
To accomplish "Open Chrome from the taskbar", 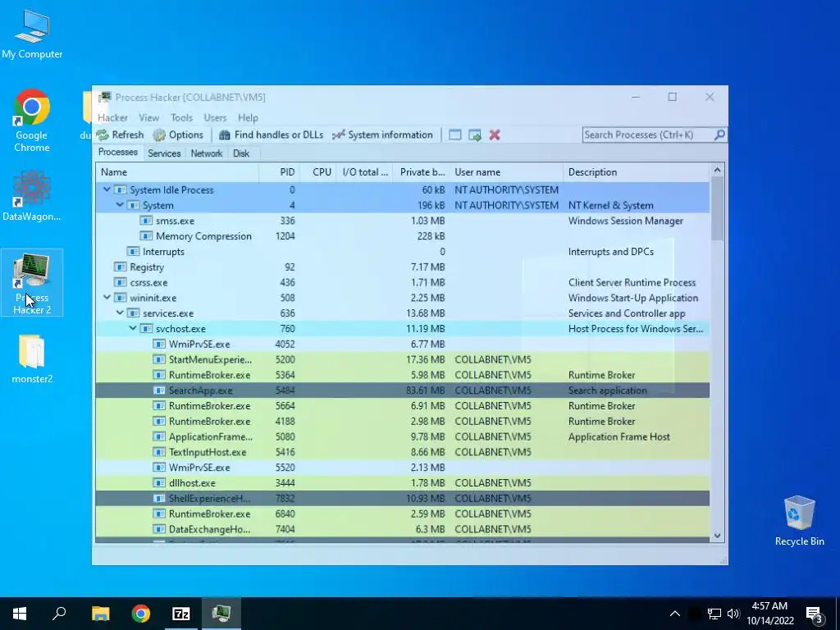I will pyautogui.click(x=141, y=614).
